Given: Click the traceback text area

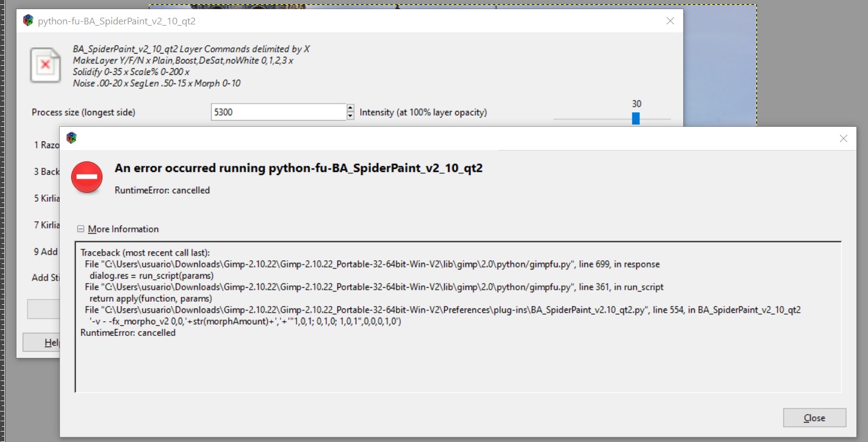Looking at the screenshot, I should pos(458,316).
